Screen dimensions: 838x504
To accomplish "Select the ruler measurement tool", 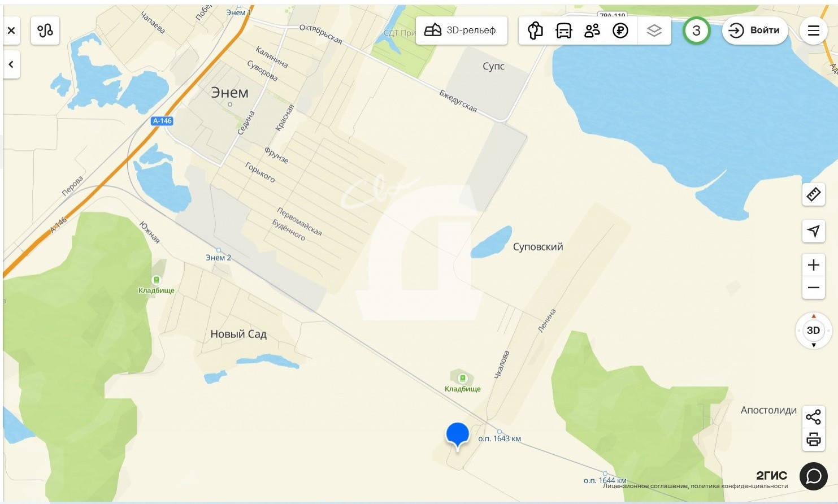I will click(x=813, y=194).
